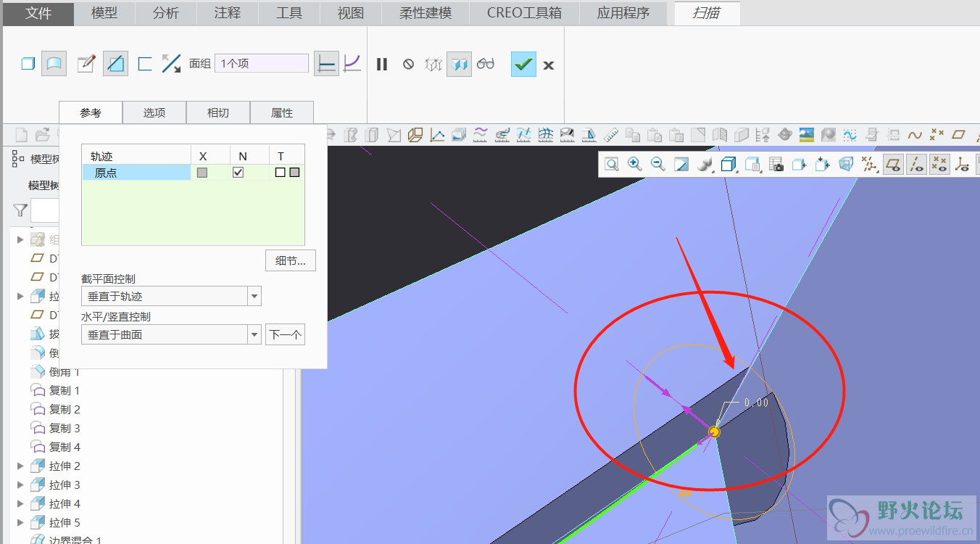980x544 pixels.
Task: Click the glasses verify preview icon
Action: click(x=486, y=65)
